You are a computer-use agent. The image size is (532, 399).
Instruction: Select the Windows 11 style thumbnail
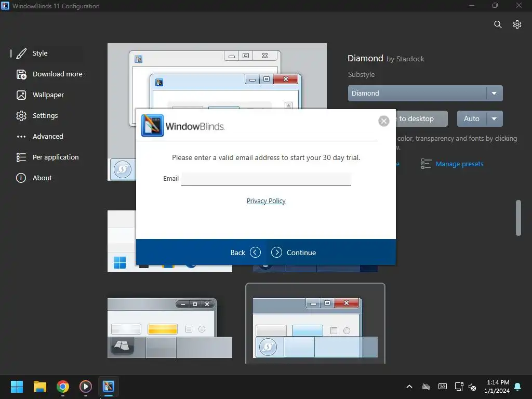point(122,241)
